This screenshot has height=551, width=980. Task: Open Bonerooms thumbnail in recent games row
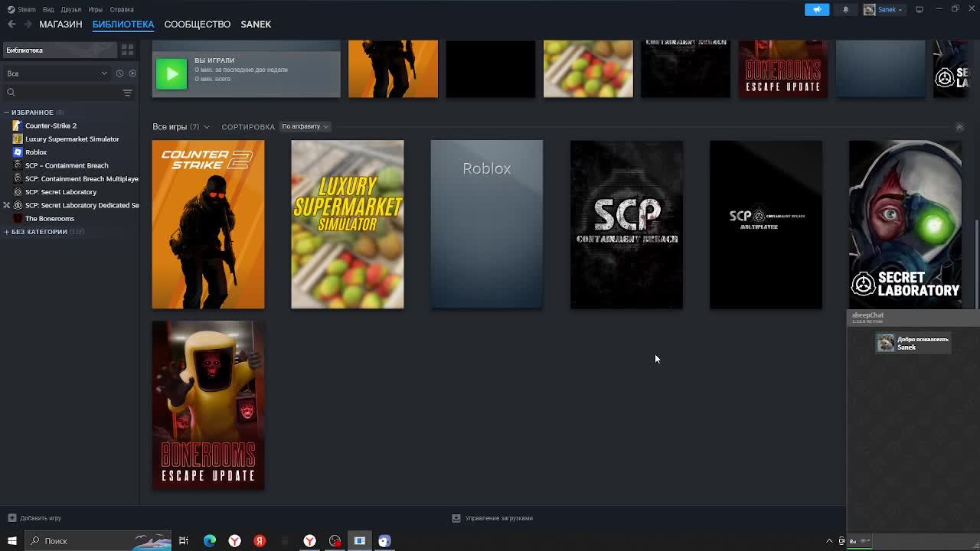click(782, 69)
